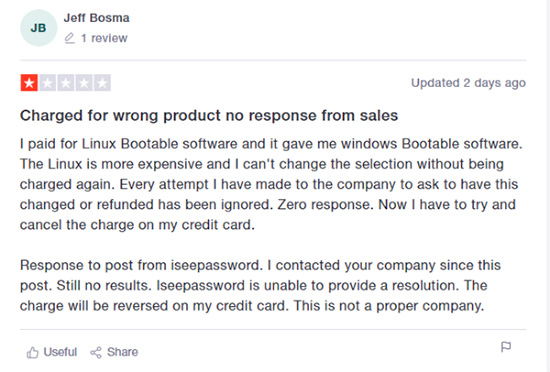This screenshot has width=550, height=372.
Task: Open the JB profile avatar
Action: tap(39, 28)
